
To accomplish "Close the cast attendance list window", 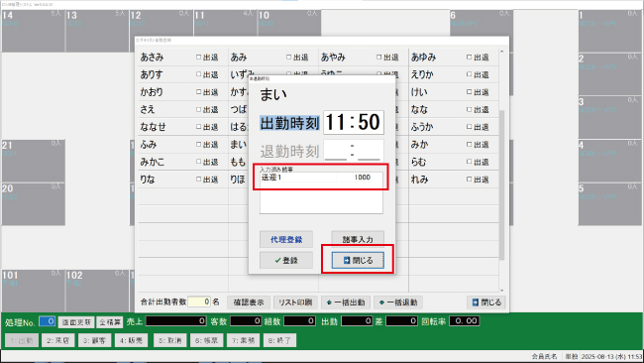I will [486, 302].
